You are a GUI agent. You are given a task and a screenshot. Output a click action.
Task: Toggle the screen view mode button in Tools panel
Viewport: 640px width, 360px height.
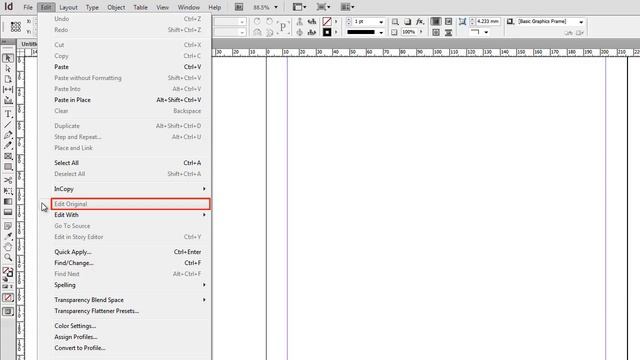8,312
